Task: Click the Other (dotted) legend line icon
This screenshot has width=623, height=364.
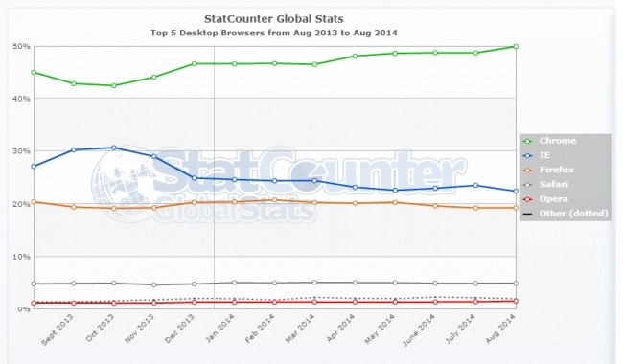Action: (x=528, y=214)
